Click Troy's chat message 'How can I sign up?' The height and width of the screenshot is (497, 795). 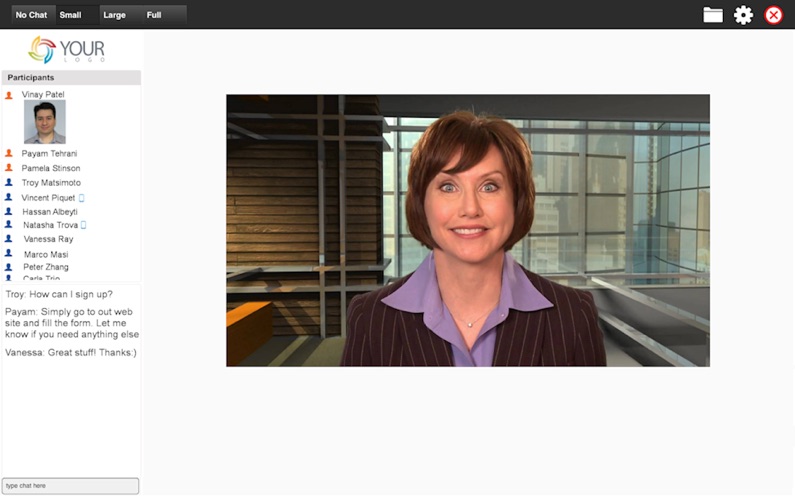point(59,294)
